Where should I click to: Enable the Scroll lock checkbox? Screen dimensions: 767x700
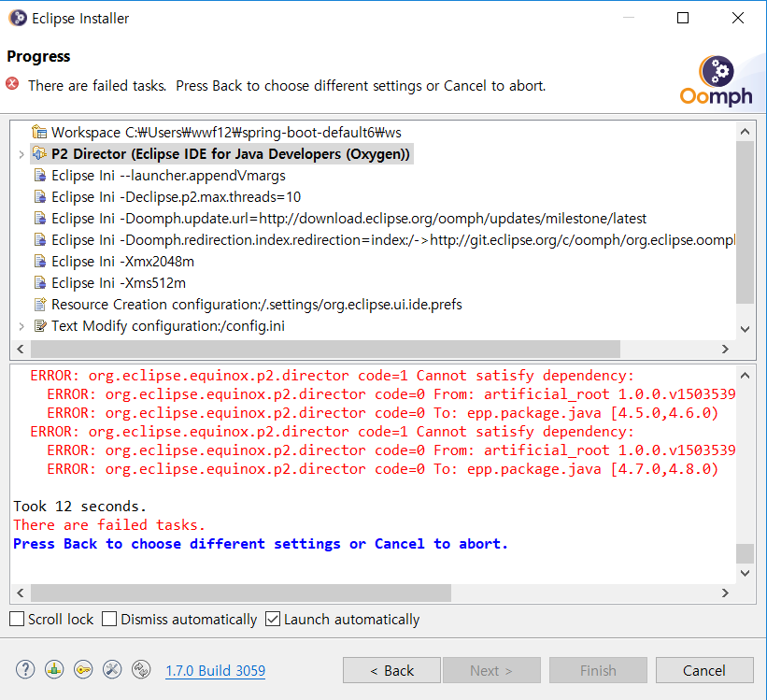tap(17, 620)
